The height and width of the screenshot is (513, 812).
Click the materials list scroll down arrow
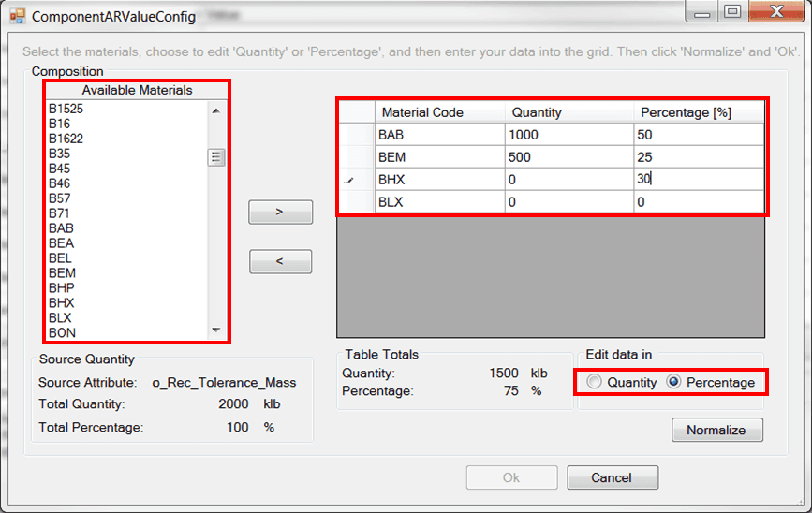pyautogui.click(x=216, y=330)
